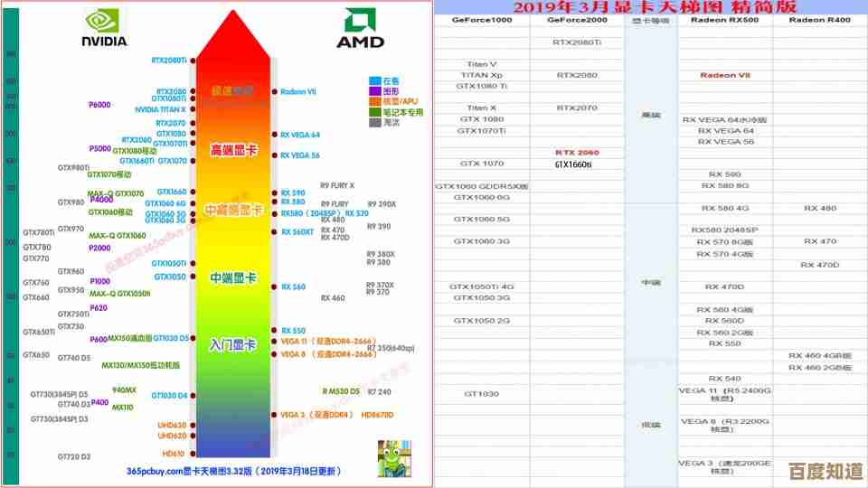Select red Radeon VII in the RX500 column

(724, 75)
